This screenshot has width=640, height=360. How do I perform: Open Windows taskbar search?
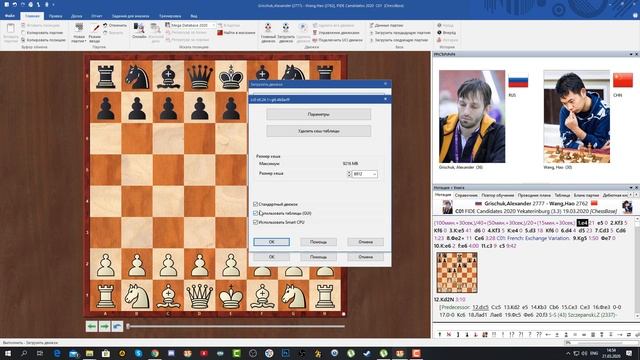[x=24, y=353]
